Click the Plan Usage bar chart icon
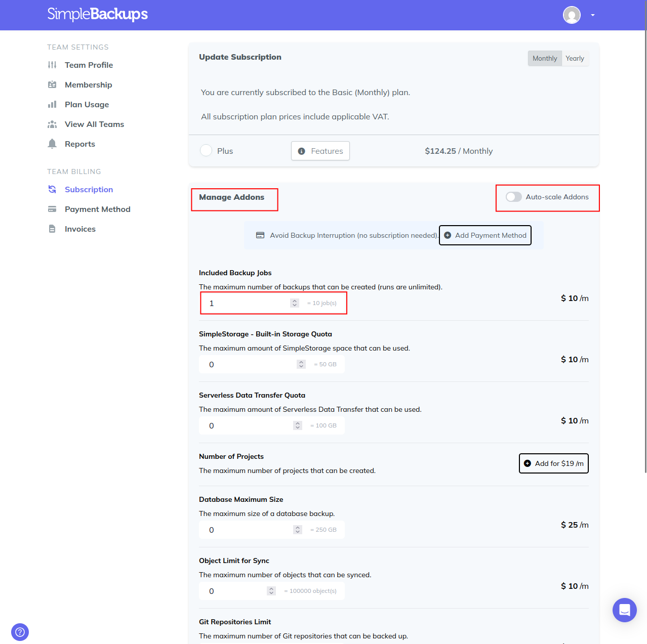 pos(52,104)
